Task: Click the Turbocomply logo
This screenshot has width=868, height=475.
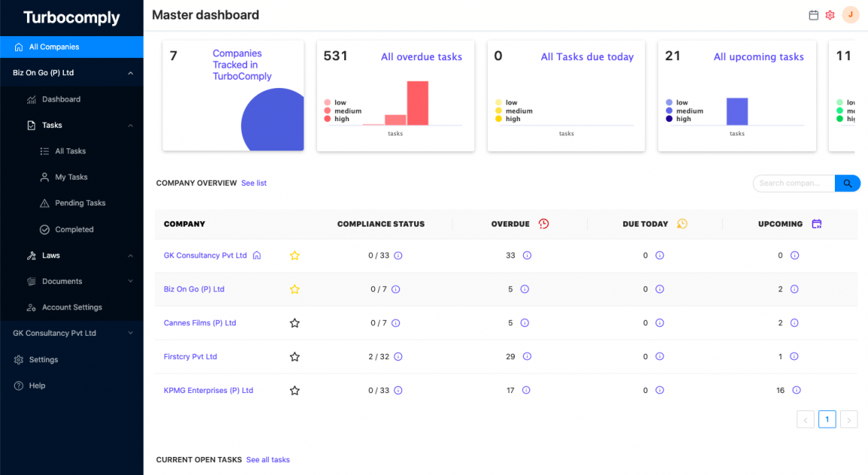Action: coord(72,18)
